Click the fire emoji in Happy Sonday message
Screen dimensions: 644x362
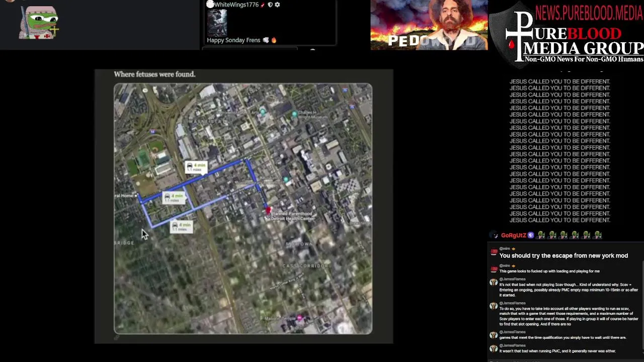[274, 40]
